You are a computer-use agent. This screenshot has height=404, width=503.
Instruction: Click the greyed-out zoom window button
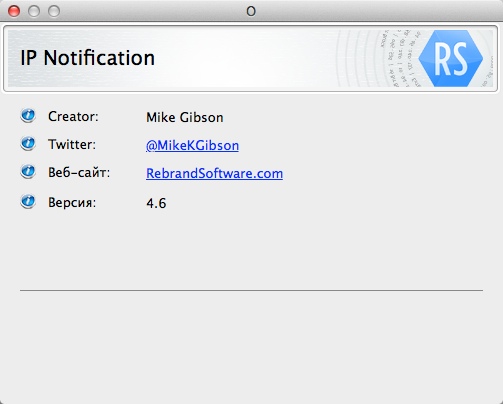coord(54,11)
